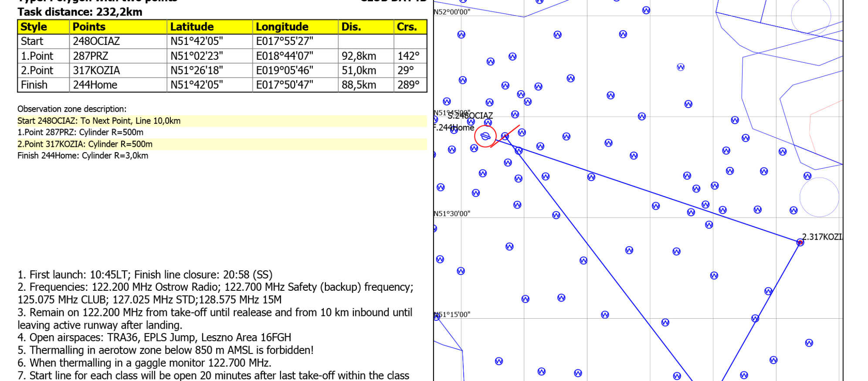868x381 pixels.
Task: Click the 'Finish 244Home: Cylinder R=3,0km' line
Action: (83, 156)
